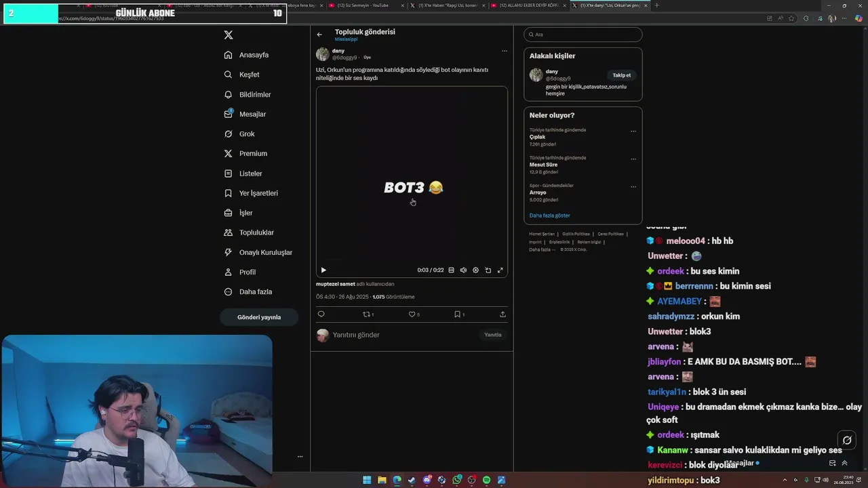
Task: Share the post via share icon
Action: tap(502, 314)
